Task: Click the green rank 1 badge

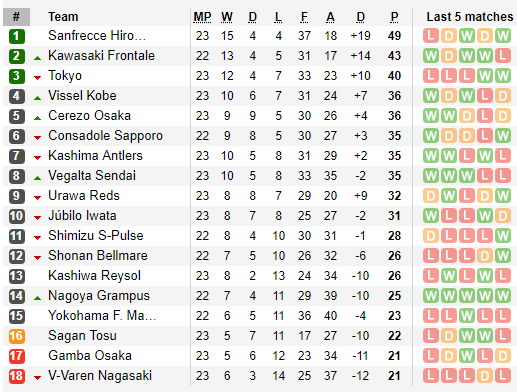Action: pos(16,36)
